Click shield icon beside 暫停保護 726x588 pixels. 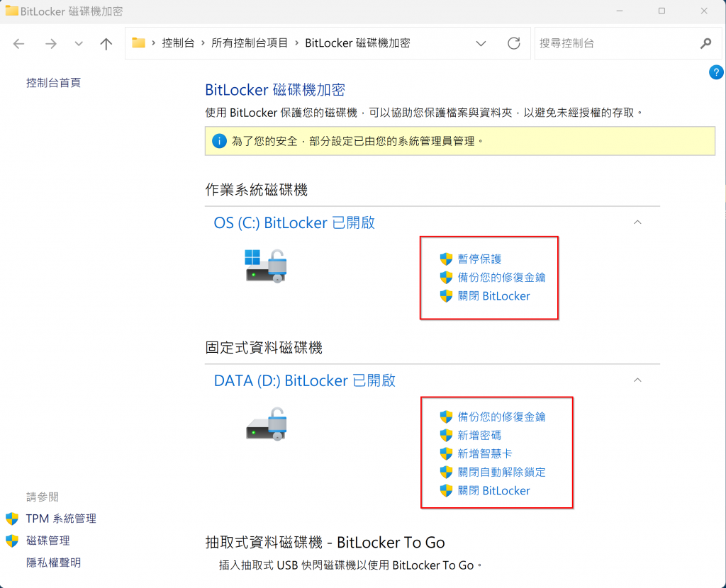(x=446, y=259)
